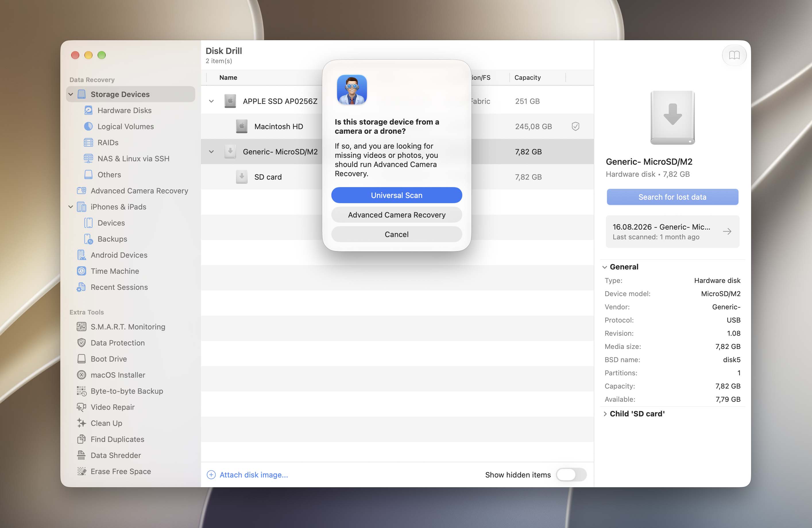Image resolution: width=812 pixels, height=528 pixels.
Task: Sort by the Capacity column header
Action: [527, 77]
